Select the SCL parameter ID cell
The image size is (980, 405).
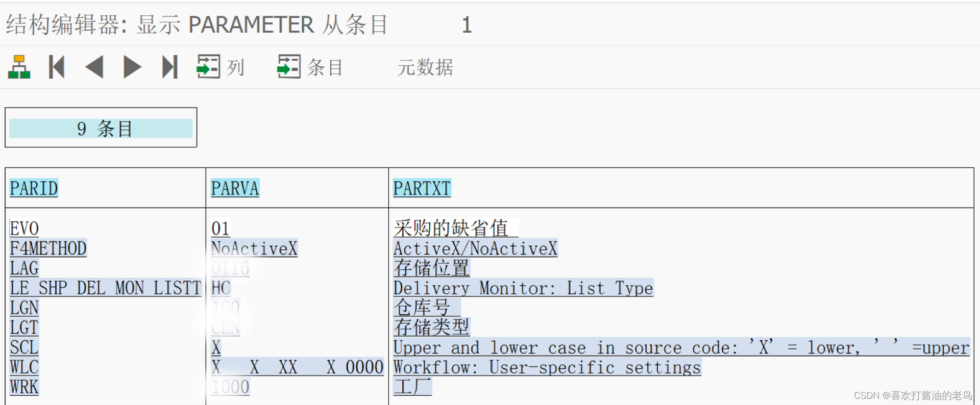click(24, 347)
